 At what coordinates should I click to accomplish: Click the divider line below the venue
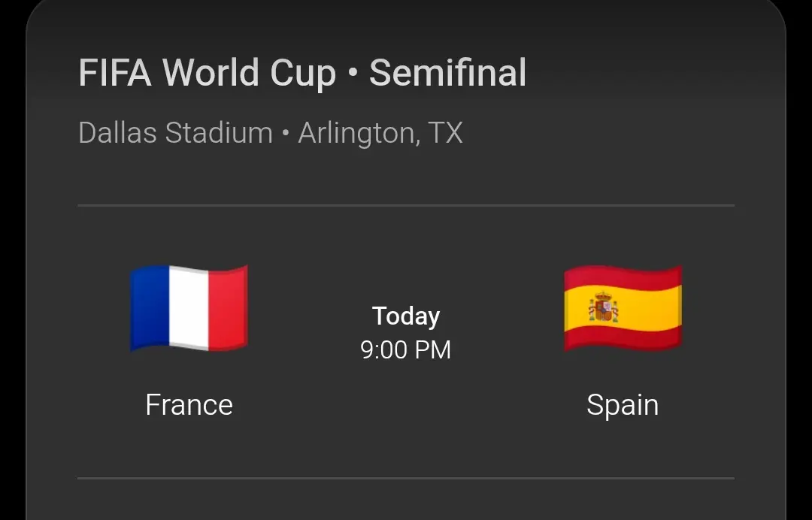pyautogui.click(x=406, y=205)
